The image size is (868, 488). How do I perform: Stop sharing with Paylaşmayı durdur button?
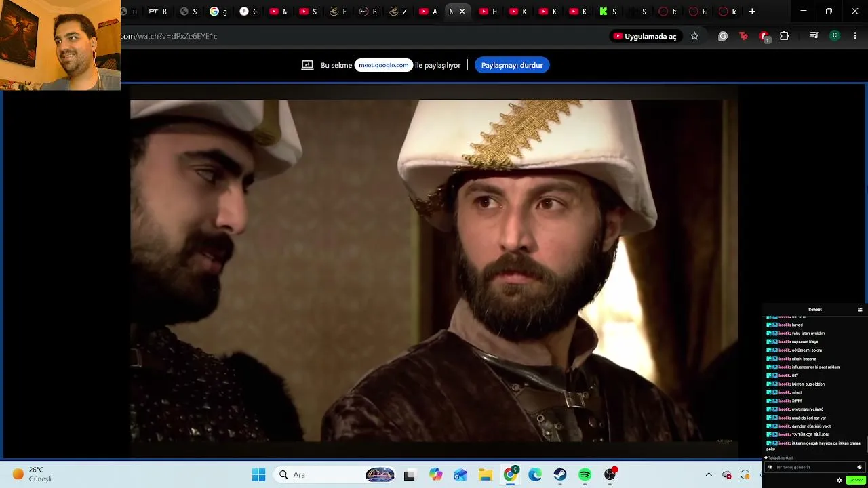coord(512,65)
